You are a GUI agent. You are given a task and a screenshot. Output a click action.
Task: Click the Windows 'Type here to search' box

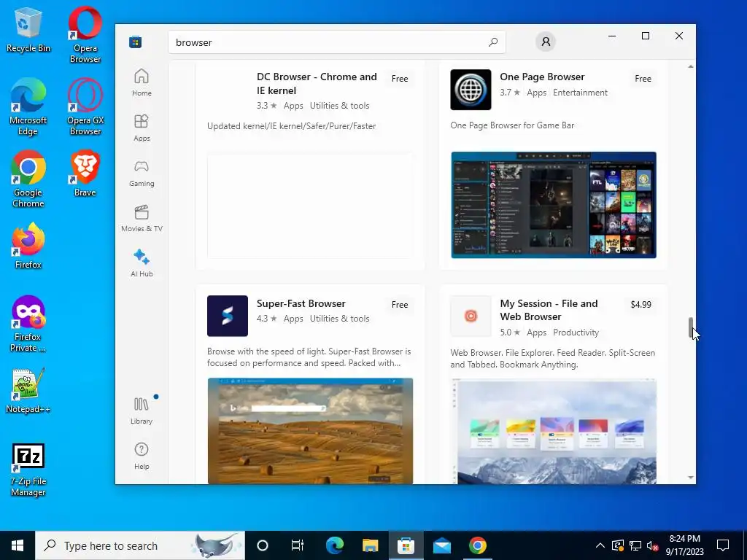(140, 545)
